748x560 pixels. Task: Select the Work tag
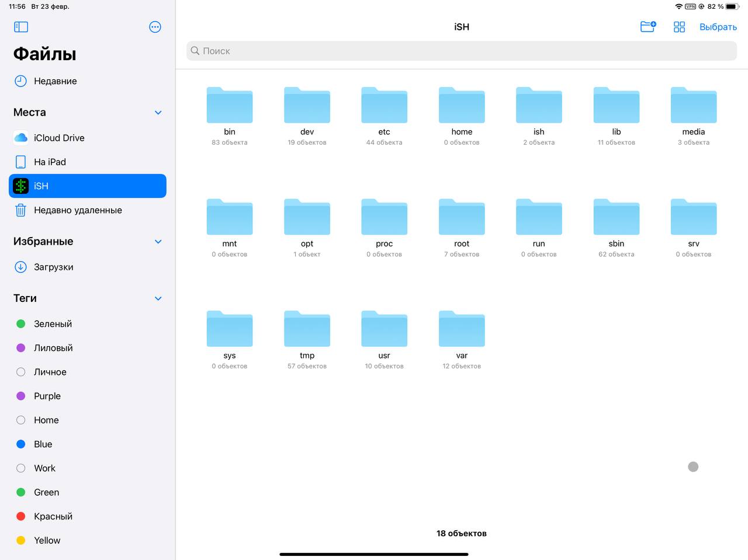88,468
